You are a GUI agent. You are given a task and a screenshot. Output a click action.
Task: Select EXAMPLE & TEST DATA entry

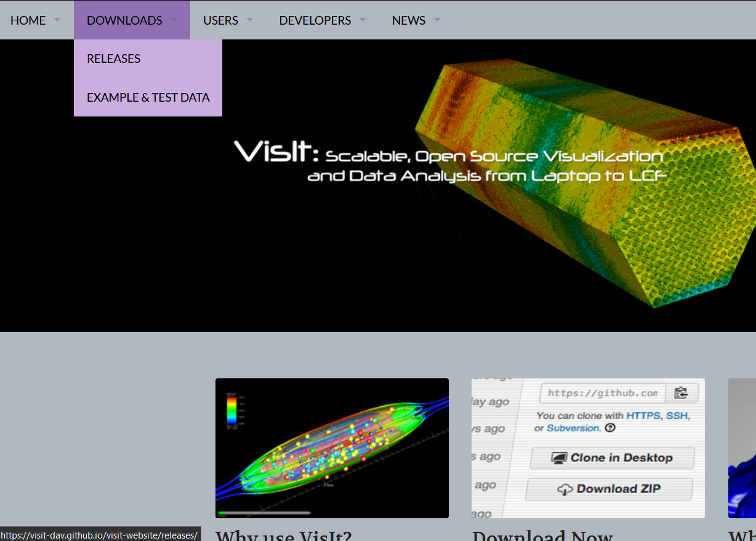pyautogui.click(x=148, y=97)
